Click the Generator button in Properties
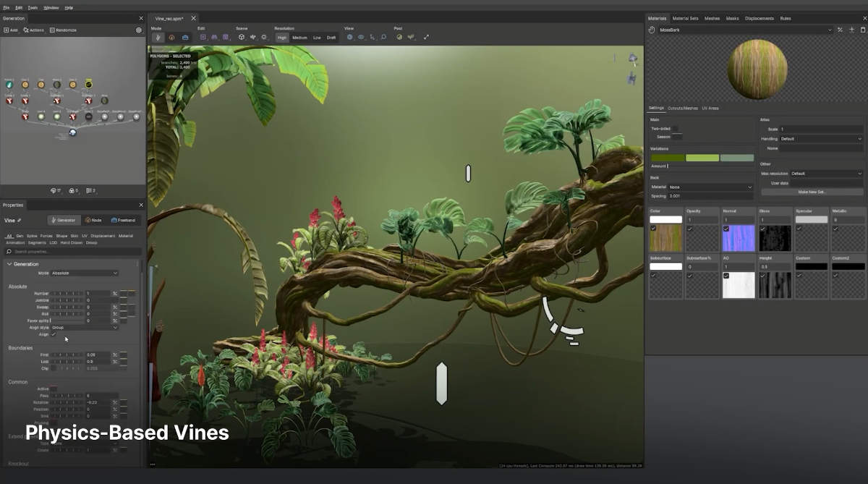 64,220
